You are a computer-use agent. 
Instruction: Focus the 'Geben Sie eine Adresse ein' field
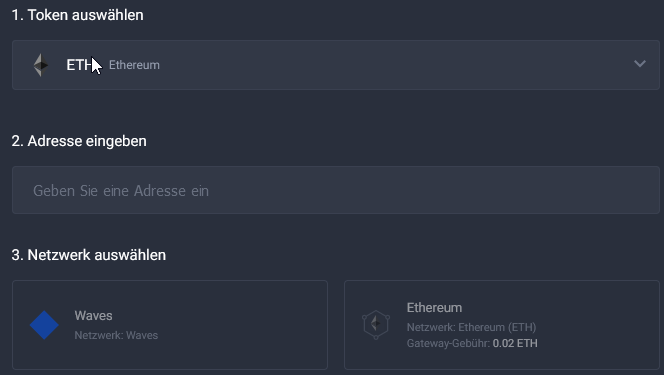[x=336, y=190]
